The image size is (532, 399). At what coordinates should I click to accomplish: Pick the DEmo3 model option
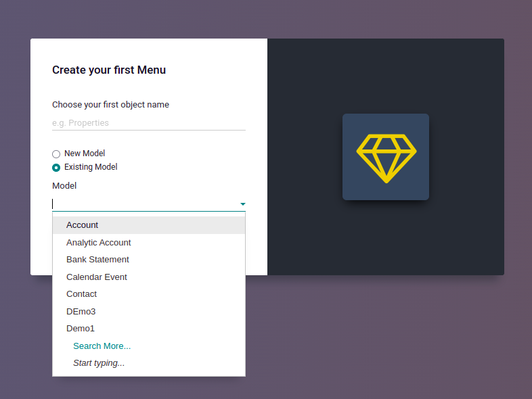pyautogui.click(x=149, y=311)
